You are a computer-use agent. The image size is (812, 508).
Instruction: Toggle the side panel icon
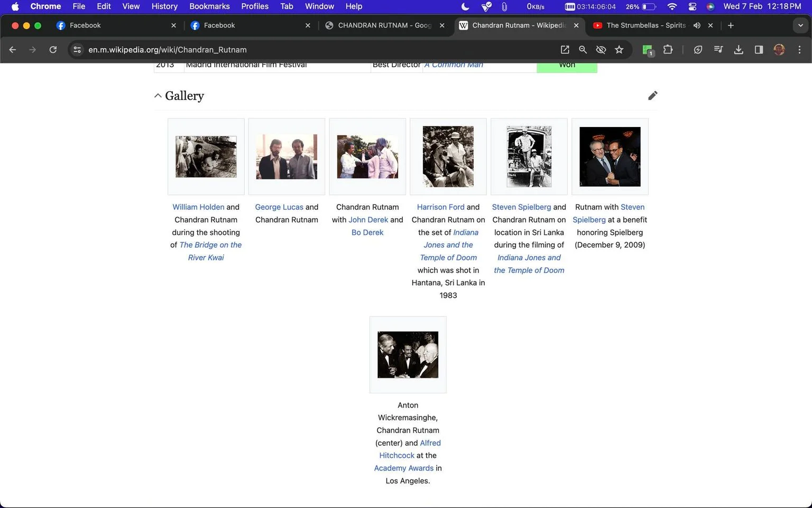click(x=759, y=50)
